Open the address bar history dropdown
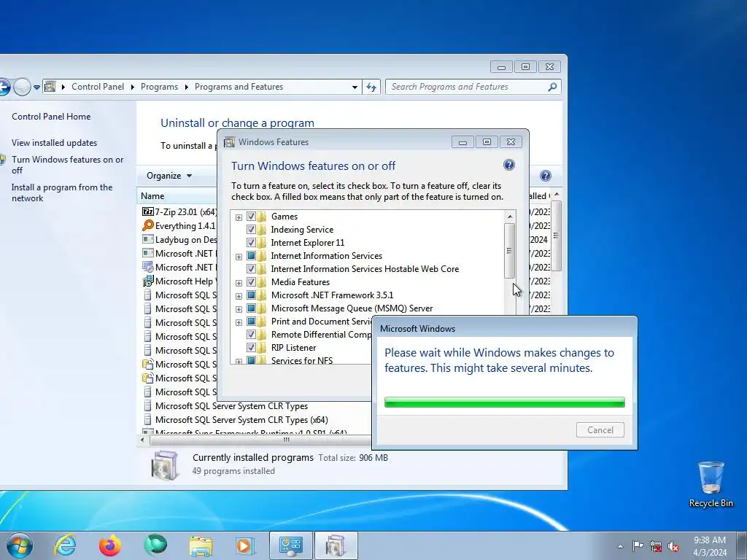The image size is (747, 560). click(x=355, y=87)
